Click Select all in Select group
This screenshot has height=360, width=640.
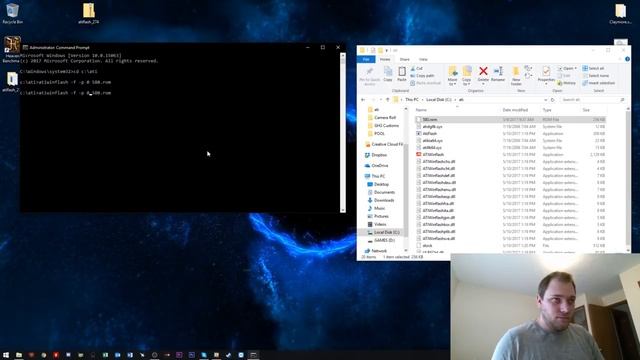click(593, 68)
